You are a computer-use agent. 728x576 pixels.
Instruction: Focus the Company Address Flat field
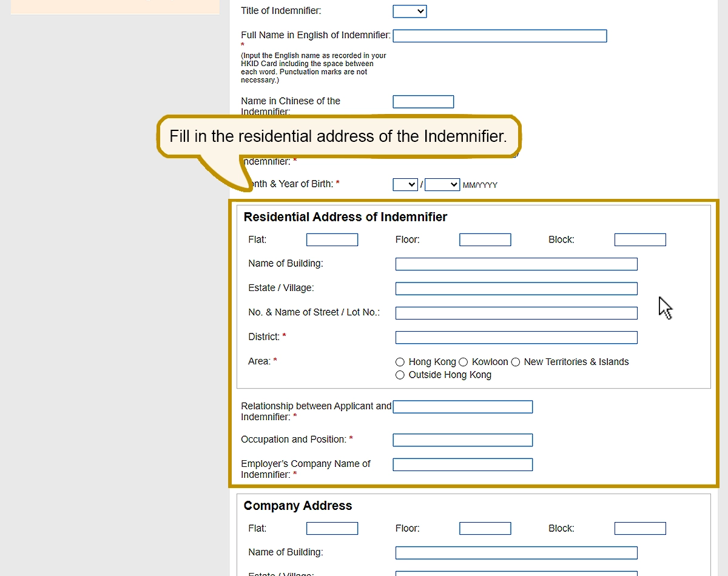(x=332, y=529)
